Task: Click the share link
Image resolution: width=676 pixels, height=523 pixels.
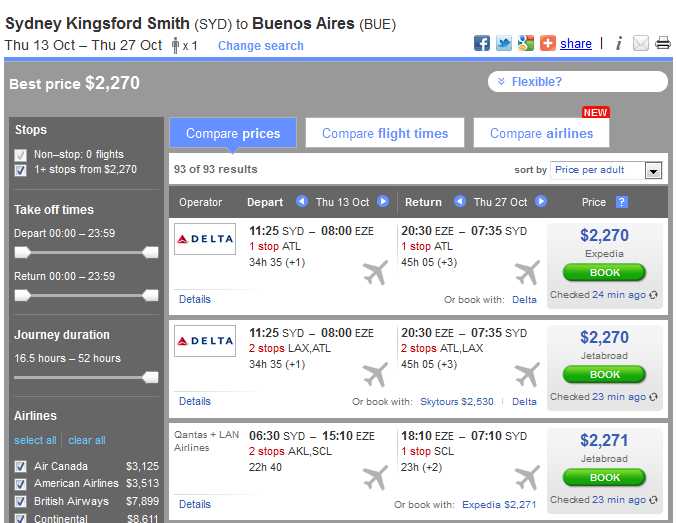Action: [x=576, y=44]
